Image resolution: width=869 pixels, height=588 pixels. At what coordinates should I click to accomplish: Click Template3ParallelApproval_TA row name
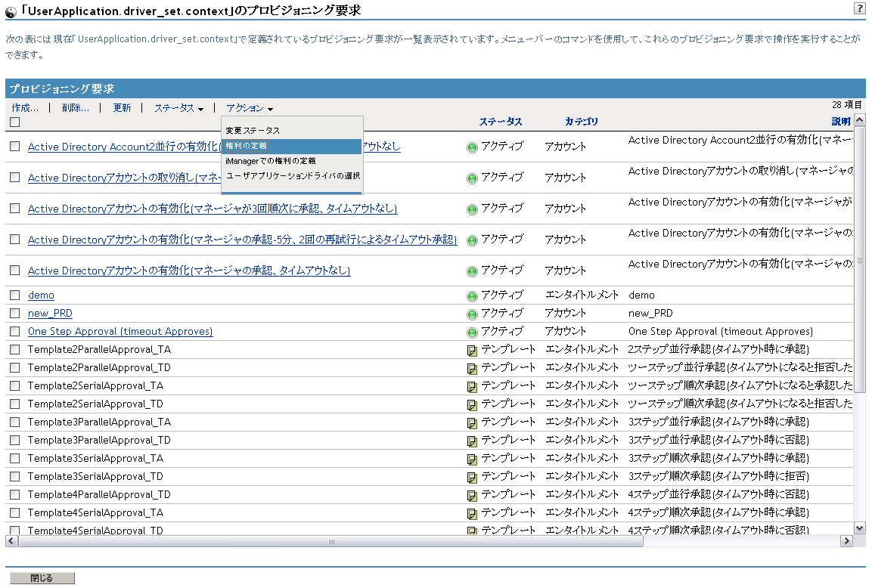(99, 422)
